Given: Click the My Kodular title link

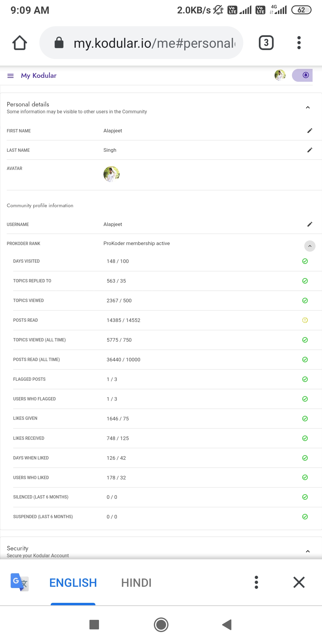Looking at the screenshot, I should pos(39,76).
